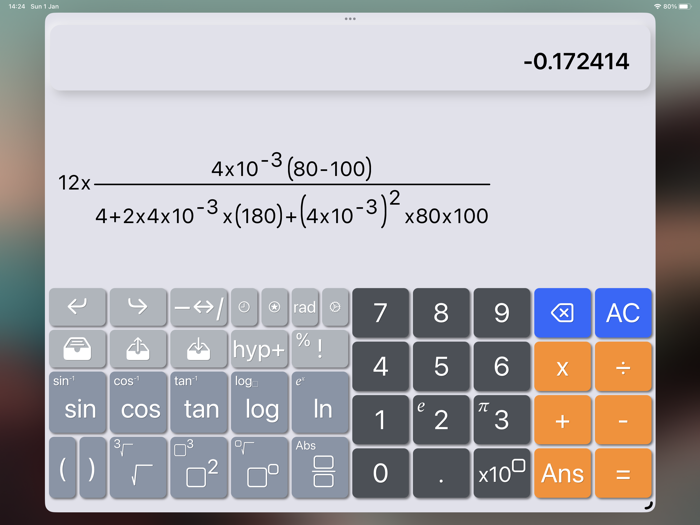Open calculation history clock icon
This screenshot has height=525, width=700.
244,307
